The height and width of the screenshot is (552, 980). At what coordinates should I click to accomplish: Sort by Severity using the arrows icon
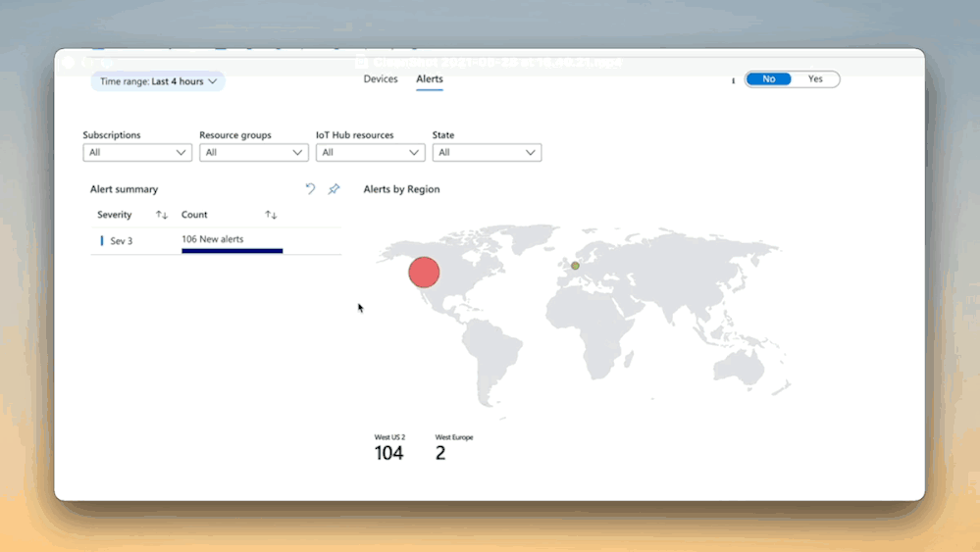[x=162, y=215]
